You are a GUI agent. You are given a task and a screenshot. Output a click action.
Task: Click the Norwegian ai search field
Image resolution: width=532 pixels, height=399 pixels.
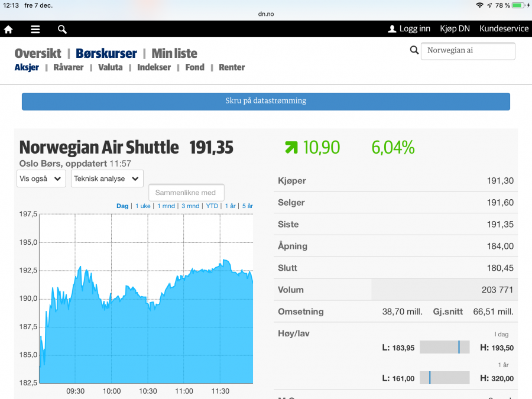tap(468, 51)
